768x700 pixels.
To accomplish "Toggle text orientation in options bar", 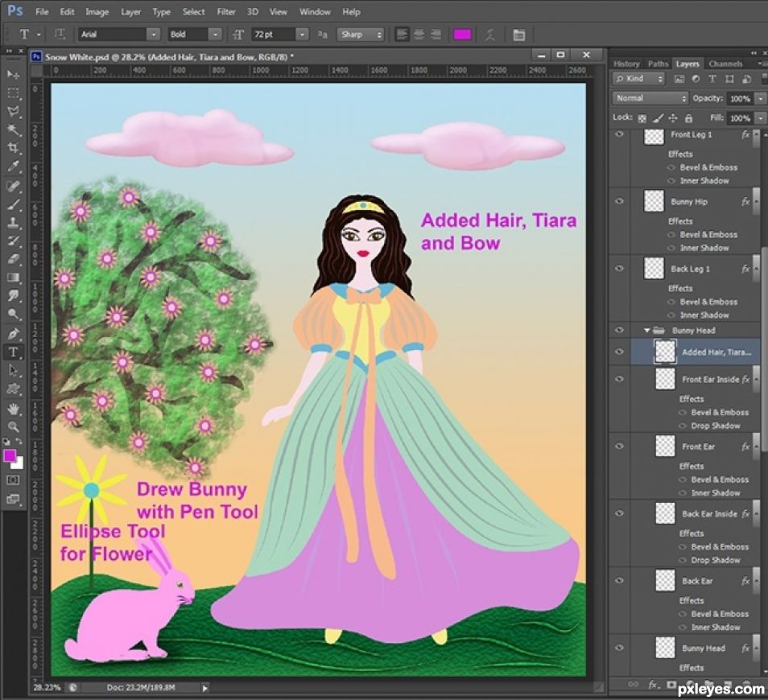I will (x=60, y=34).
